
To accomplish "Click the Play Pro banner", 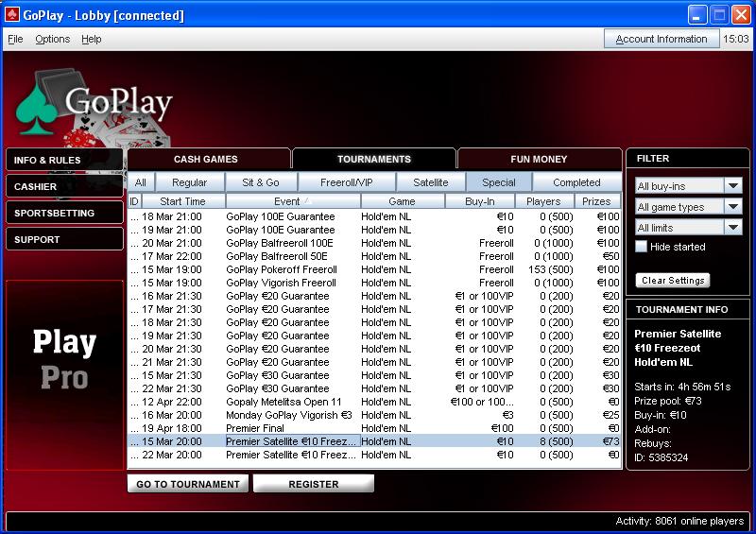I will (64, 375).
